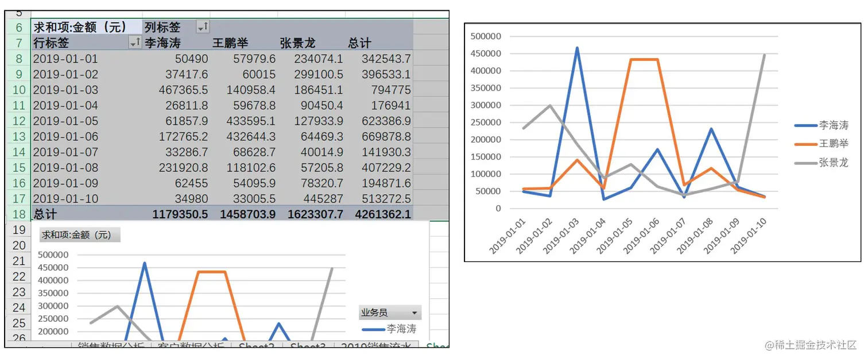The image size is (868, 362).
Task: Open the 行标签 filter dropdown arrow
Action: pos(135,43)
